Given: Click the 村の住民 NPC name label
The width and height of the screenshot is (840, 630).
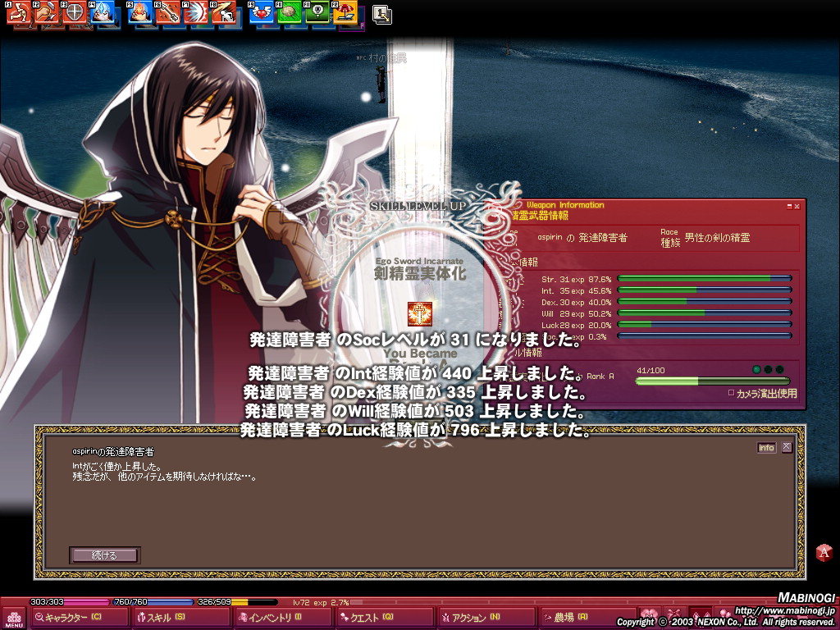Looking at the screenshot, I should coord(387,58).
